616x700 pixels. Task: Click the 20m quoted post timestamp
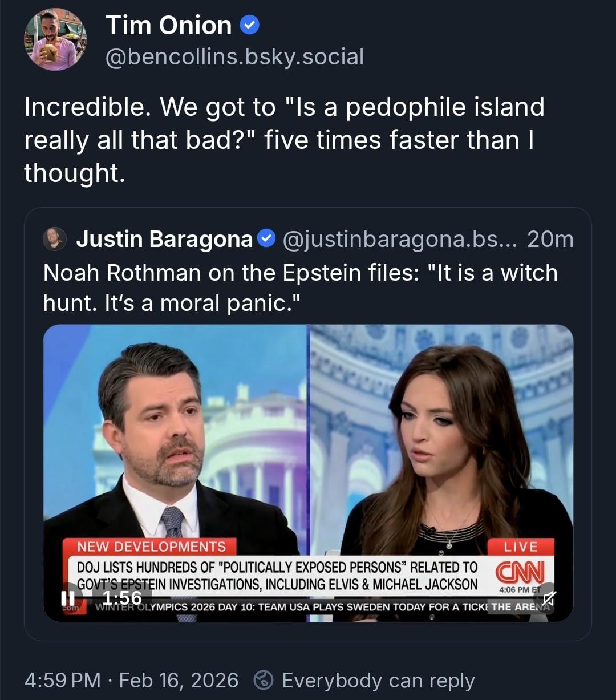(x=550, y=239)
